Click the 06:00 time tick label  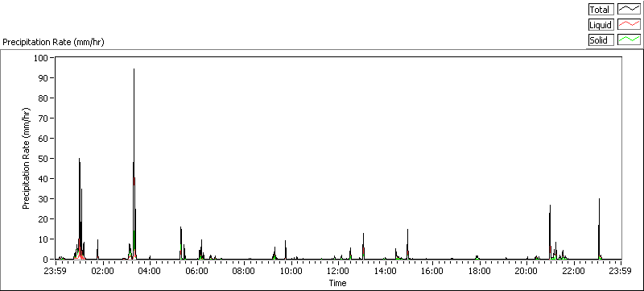197,271
